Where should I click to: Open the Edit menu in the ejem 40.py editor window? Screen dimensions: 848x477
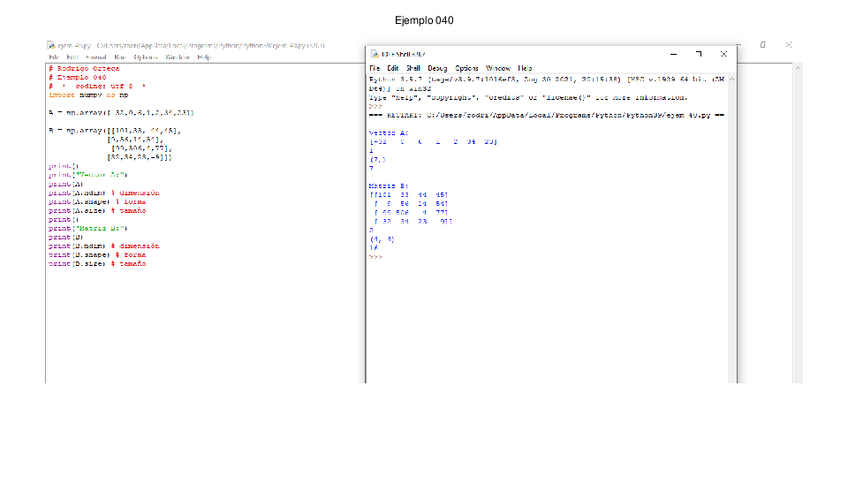coord(72,57)
